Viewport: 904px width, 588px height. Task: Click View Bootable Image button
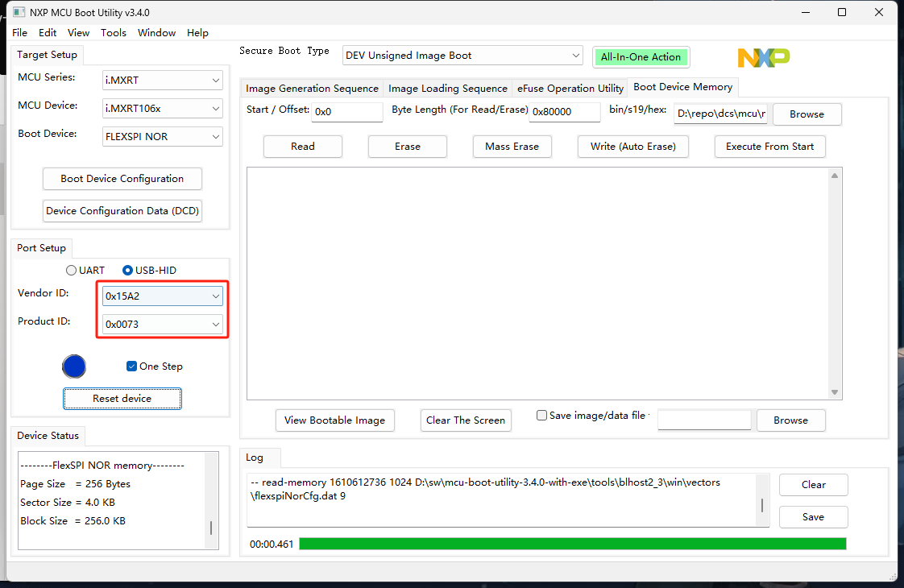(x=335, y=420)
